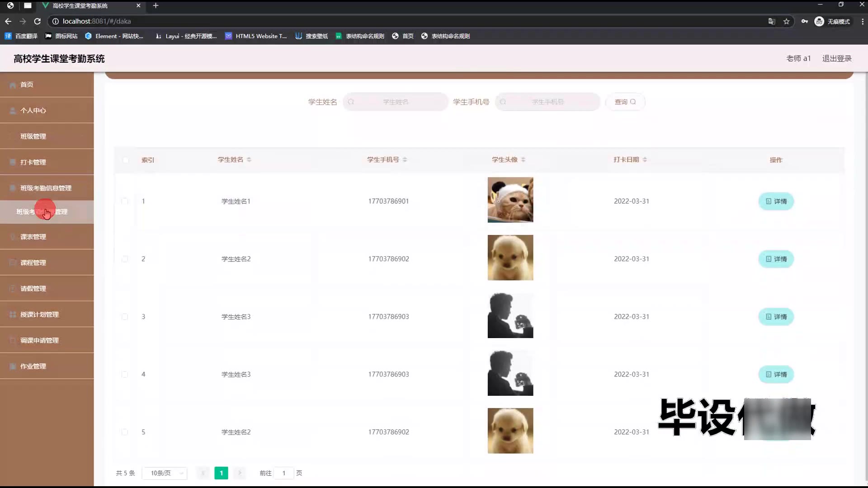This screenshot has height=488, width=868.
Task: Click the cat avatar thumbnail in row 1
Action: 510,200
